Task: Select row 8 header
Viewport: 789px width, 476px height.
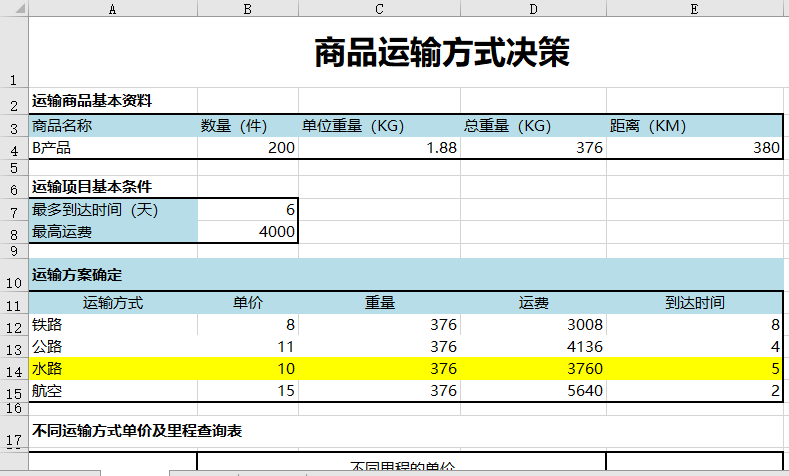Action: tap(14, 233)
